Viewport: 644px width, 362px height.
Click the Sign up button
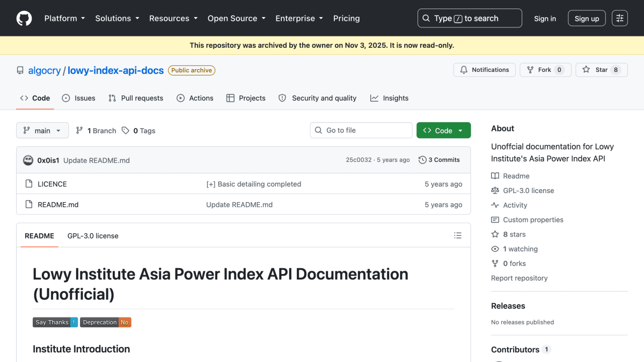pos(587,18)
